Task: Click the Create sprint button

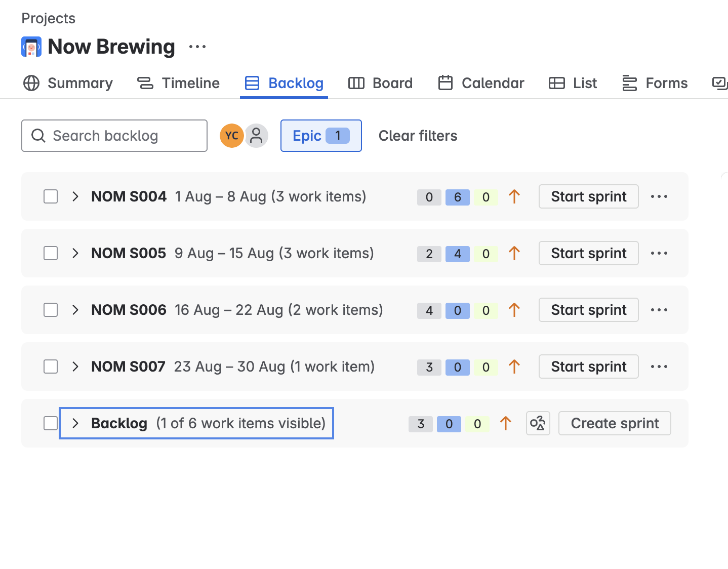Action: click(x=614, y=423)
